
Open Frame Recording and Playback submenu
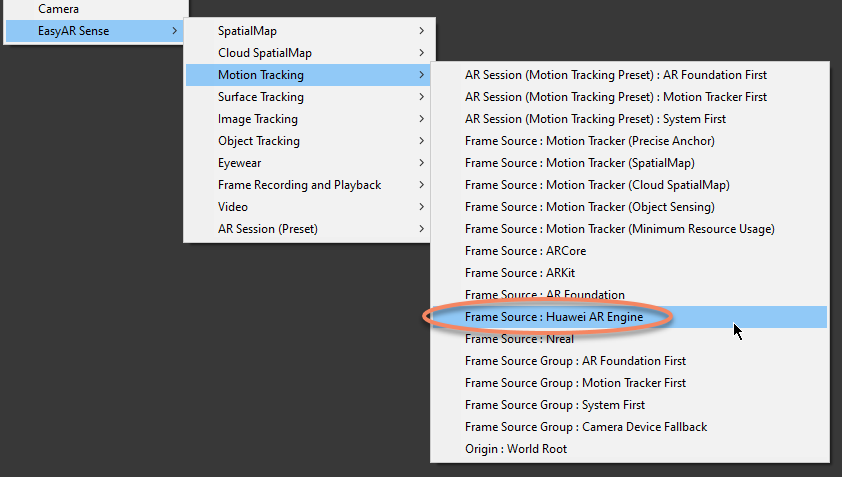coord(309,185)
